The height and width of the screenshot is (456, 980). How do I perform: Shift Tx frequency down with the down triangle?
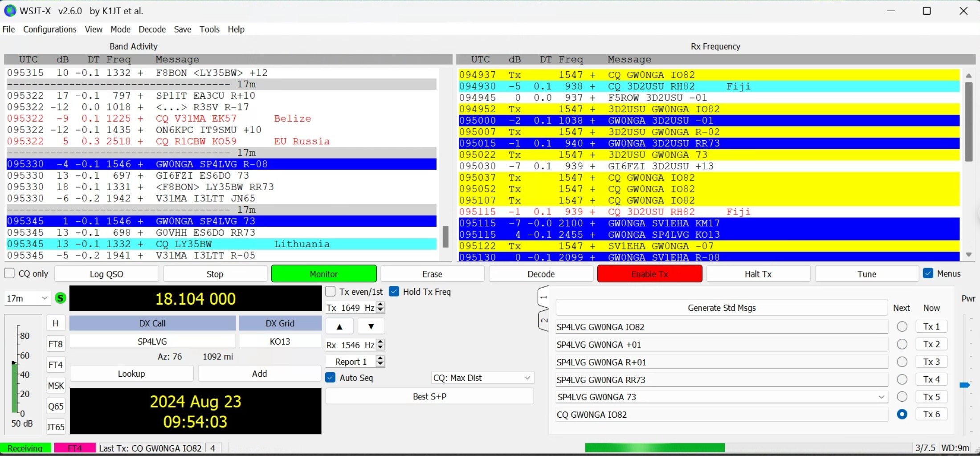point(371,326)
